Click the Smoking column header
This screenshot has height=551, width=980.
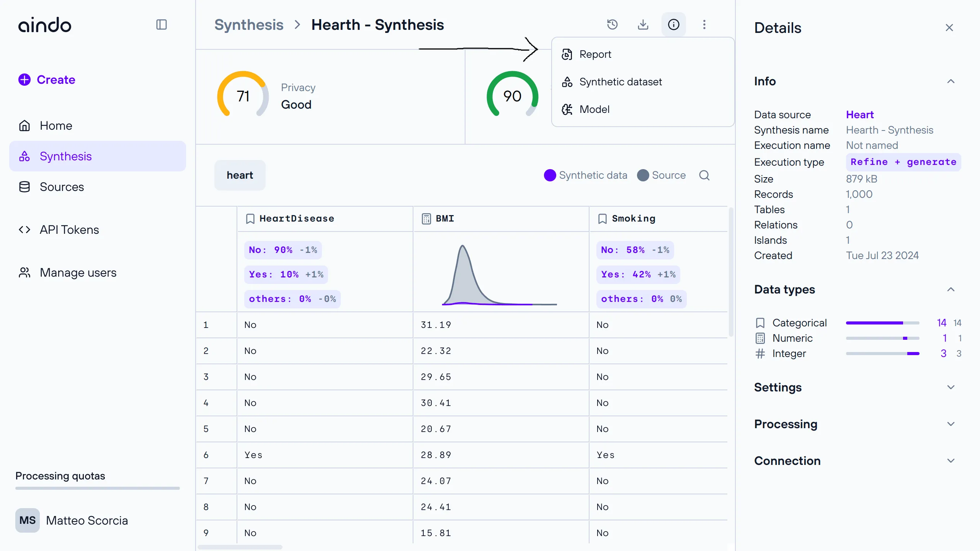tap(658, 219)
